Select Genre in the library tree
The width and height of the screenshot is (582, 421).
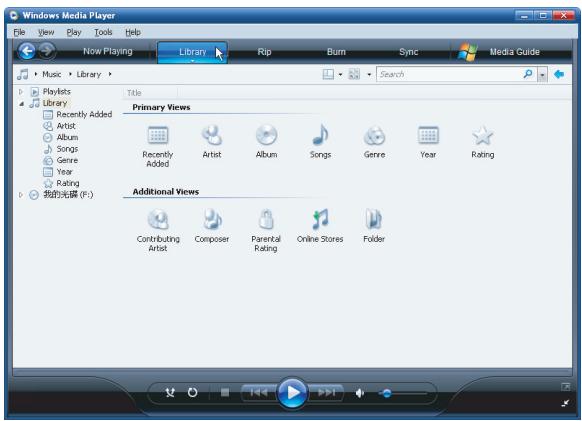[x=67, y=160]
